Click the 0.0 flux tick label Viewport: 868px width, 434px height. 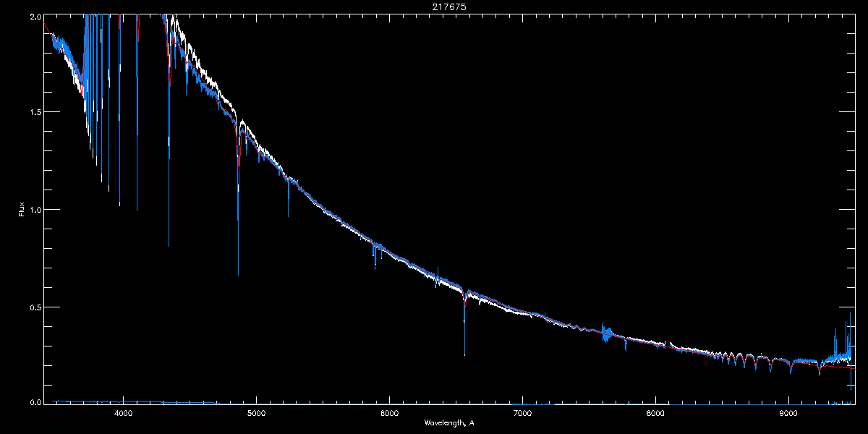click(x=34, y=402)
